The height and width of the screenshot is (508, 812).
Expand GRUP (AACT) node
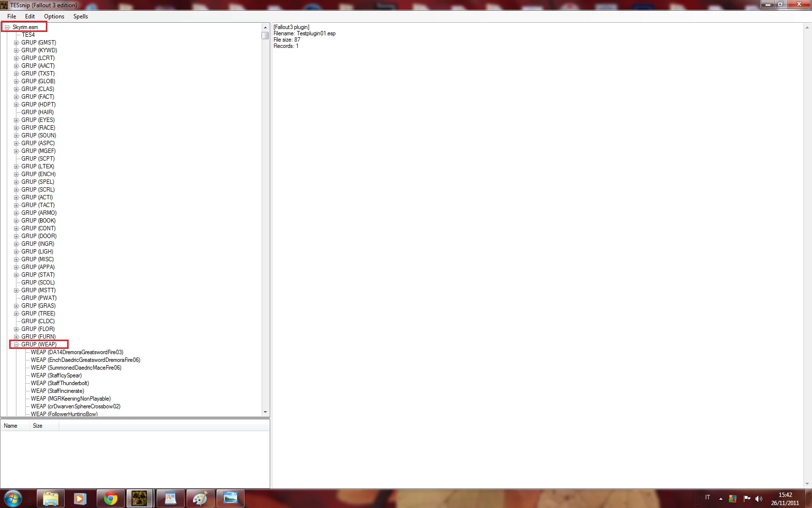click(16, 66)
